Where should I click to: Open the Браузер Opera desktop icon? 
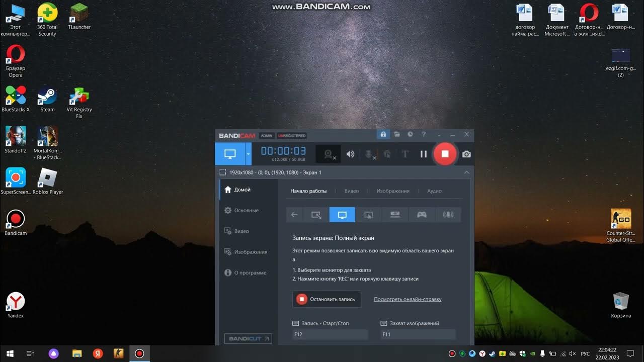click(x=16, y=61)
